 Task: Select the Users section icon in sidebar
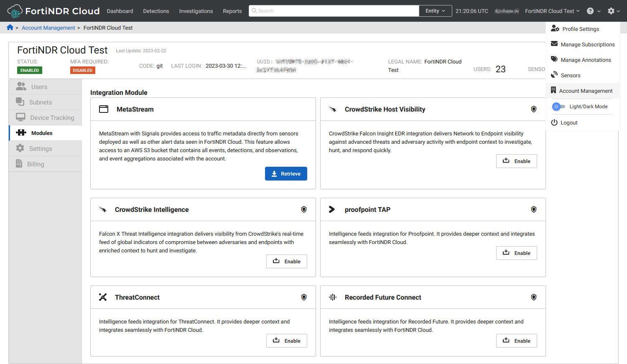tap(21, 86)
